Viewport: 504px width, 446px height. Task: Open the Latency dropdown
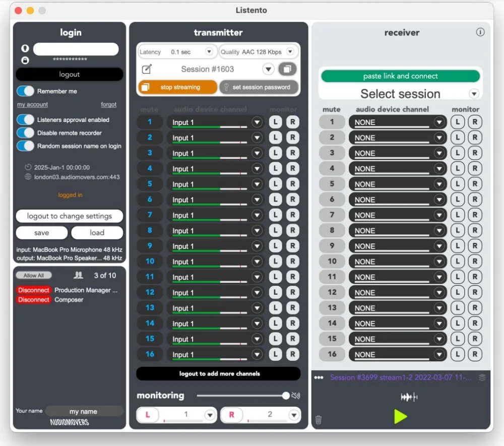(x=209, y=52)
